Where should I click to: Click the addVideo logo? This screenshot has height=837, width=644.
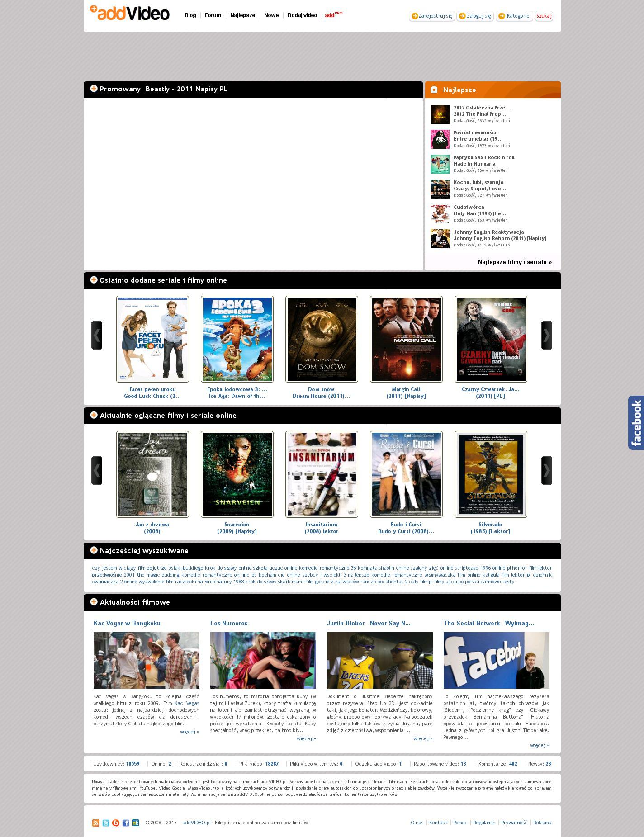tap(130, 14)
